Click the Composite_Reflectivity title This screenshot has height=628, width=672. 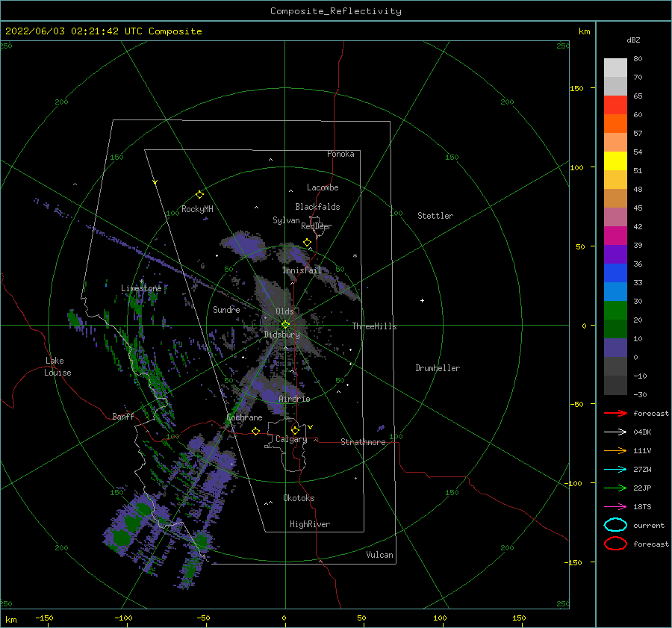(x=336, y=11)
